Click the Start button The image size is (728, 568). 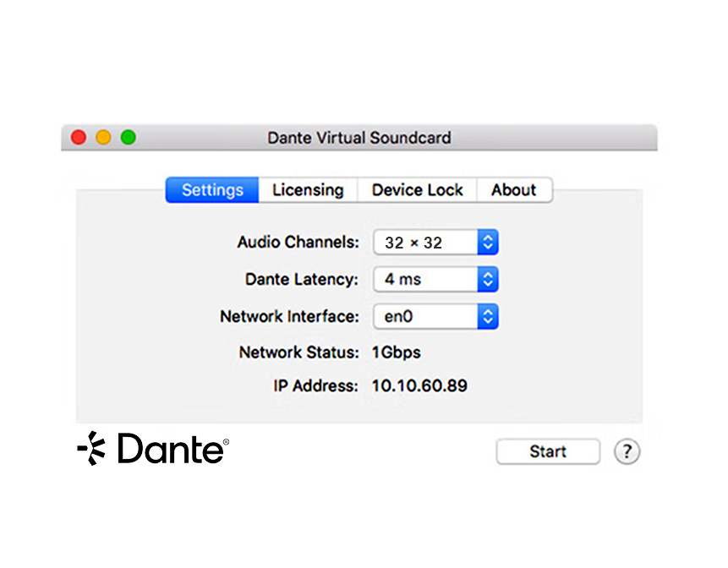pos(548,451)
